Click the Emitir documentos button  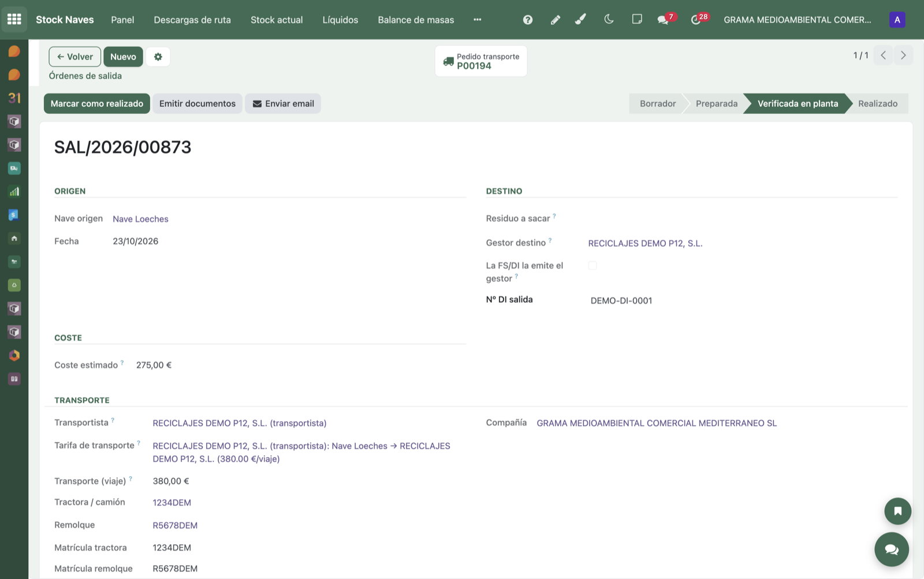[198, 103]
